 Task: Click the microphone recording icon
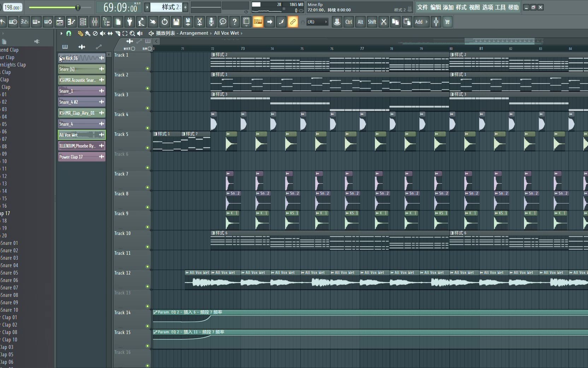click(x=211, y=22)
